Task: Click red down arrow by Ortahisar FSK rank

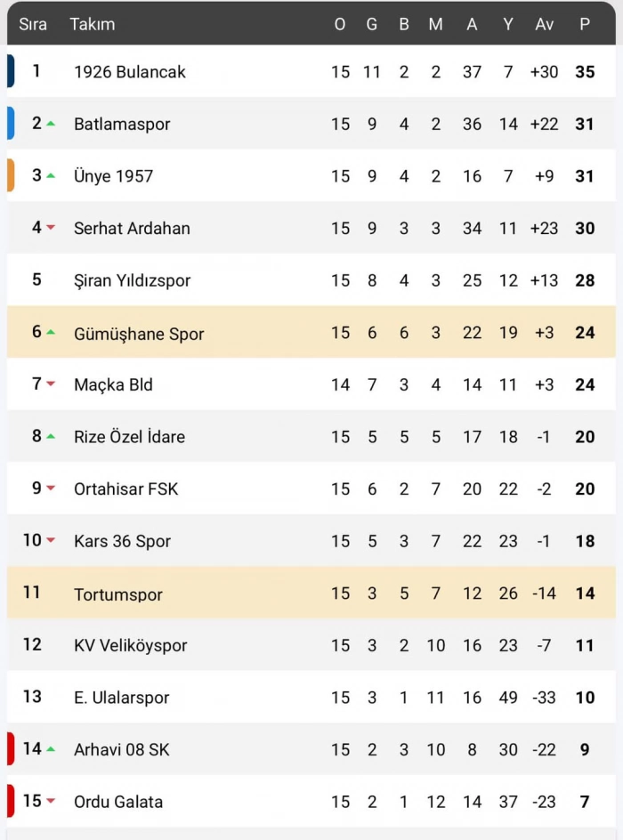Action: [x=51, y=488]
